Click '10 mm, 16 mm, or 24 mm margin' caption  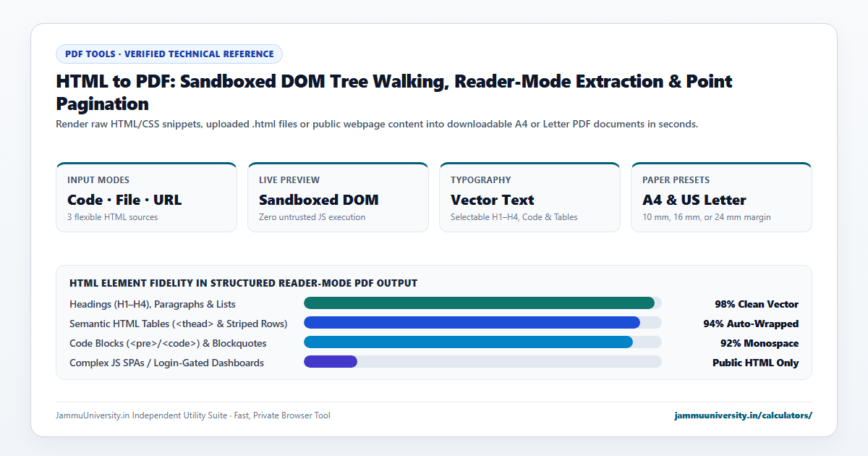707,217
